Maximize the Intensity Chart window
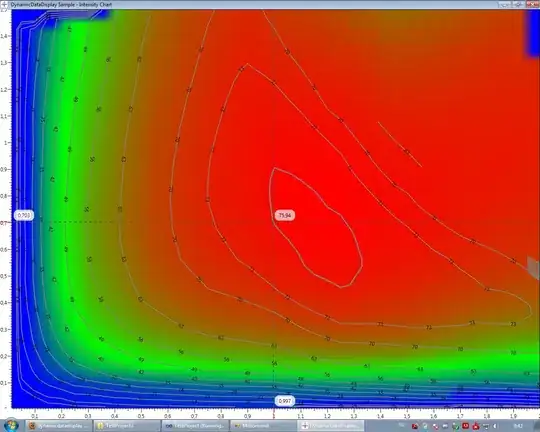The image size is (540, 432). pyautogui.click(x=518, y=4)
